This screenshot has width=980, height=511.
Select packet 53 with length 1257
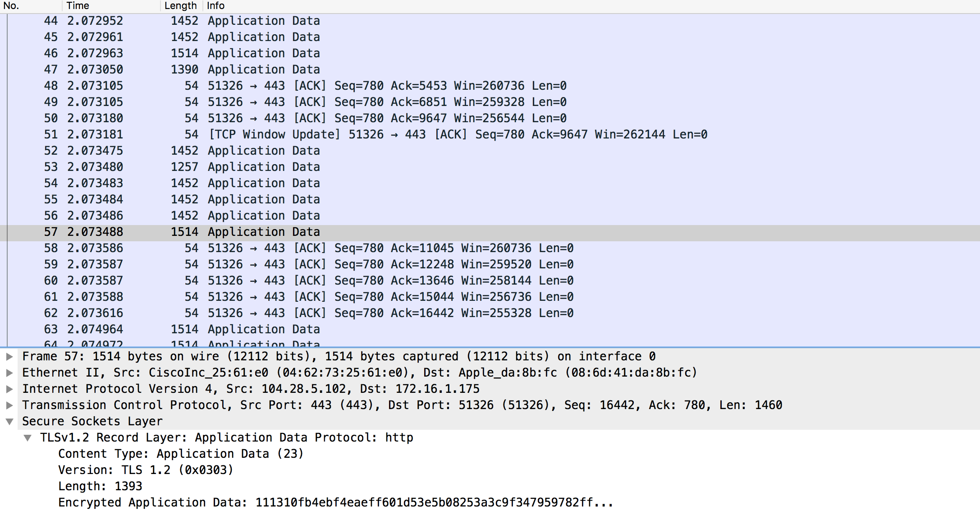point(264,167)
